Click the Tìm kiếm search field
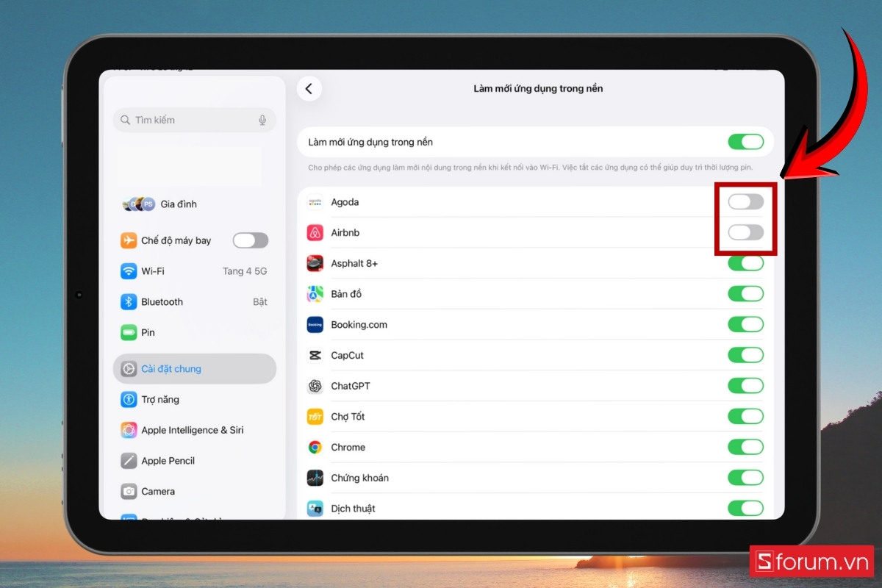Screen dimensions: 882x588 [195, 120]
